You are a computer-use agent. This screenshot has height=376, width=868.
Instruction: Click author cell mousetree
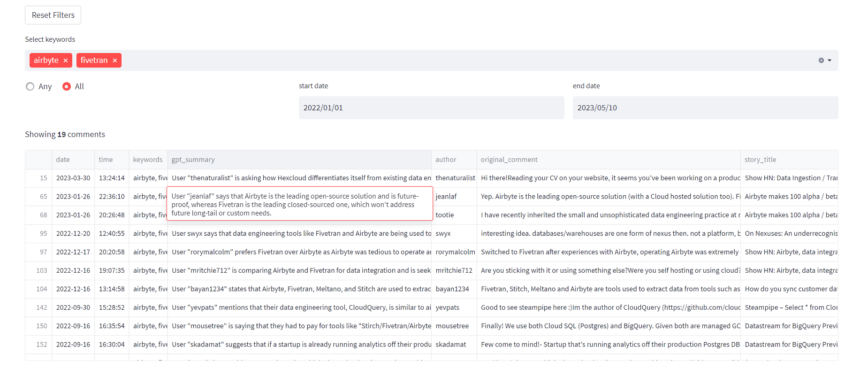[x=454, y=326]
